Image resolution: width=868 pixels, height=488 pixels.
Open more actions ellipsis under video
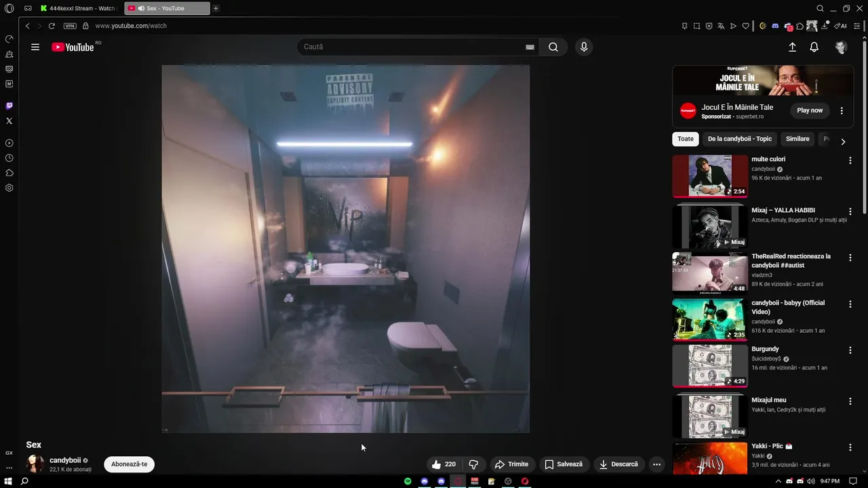click(x=656, y=464)
